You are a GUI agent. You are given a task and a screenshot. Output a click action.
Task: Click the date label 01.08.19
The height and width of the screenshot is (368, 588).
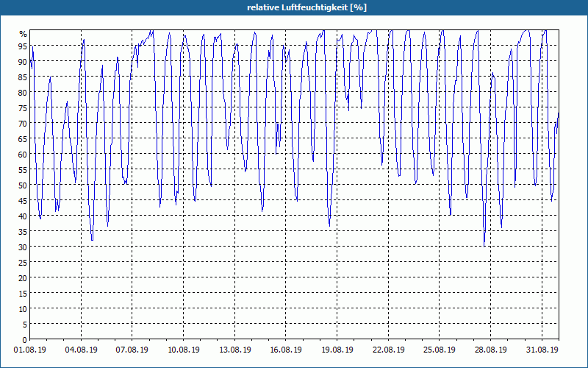tap(30, 350)
